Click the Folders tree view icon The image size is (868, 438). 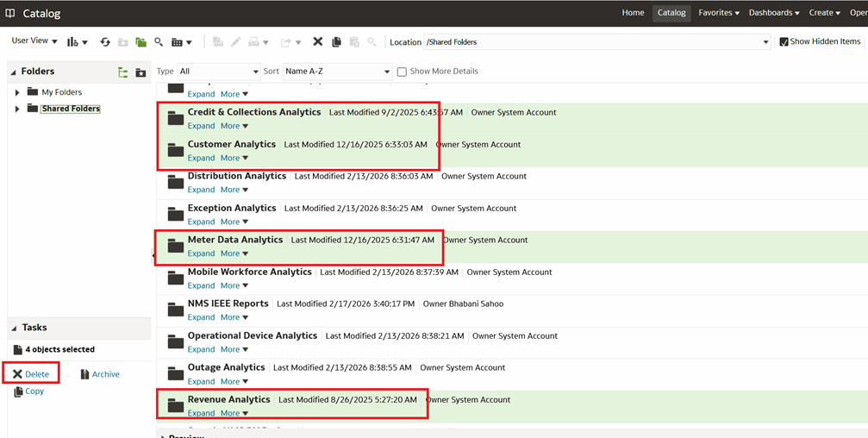click(123, 72)
